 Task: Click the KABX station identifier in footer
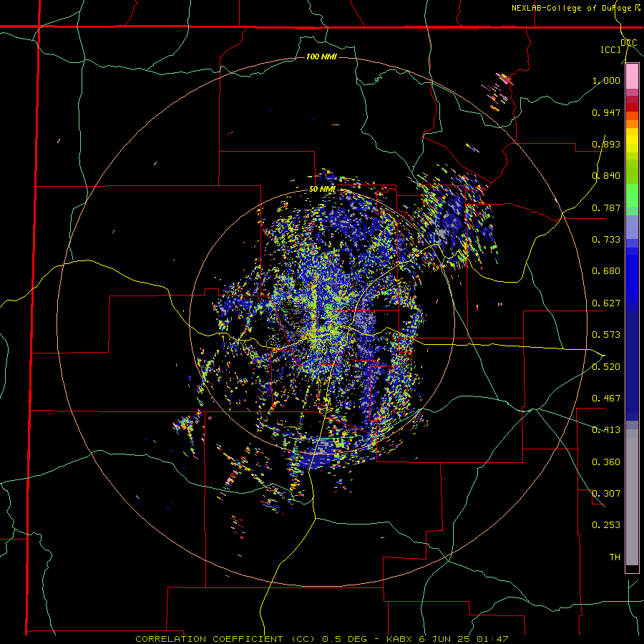pyautogui.click(x=401, y=639)
